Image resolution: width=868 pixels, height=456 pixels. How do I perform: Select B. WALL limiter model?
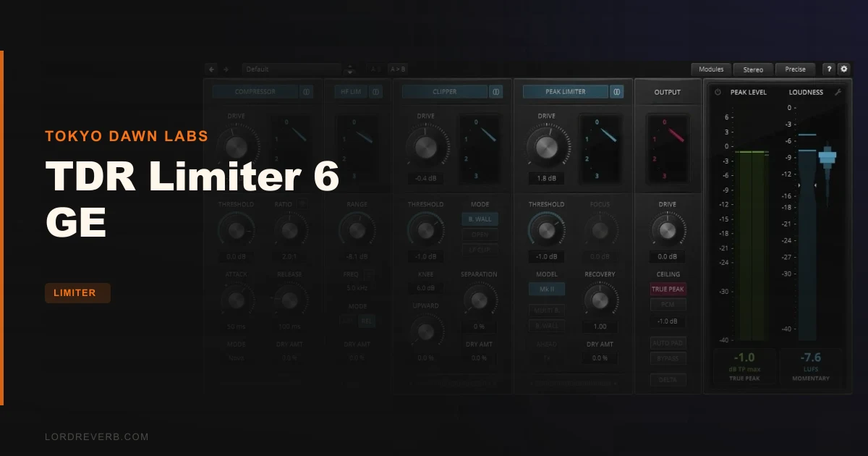click(547, 326)
